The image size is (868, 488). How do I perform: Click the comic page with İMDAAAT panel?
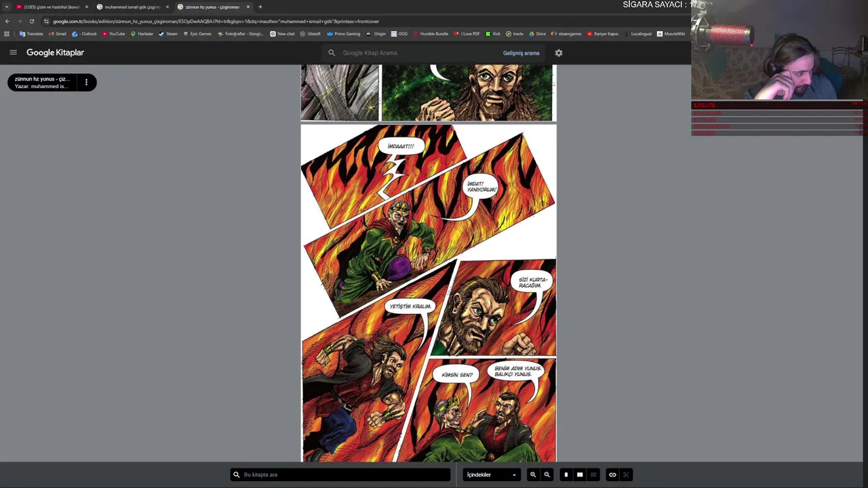(x=429, y=293)
